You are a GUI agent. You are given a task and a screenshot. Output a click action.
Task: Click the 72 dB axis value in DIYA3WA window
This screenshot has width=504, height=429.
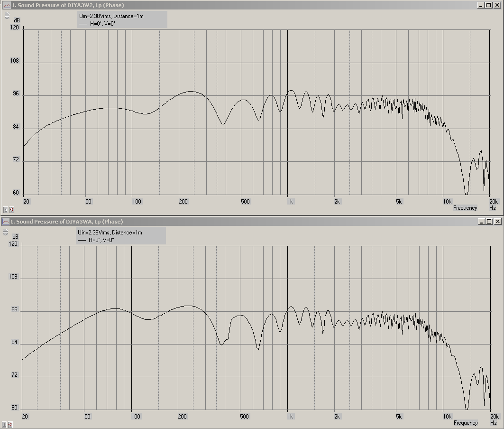coord(15,375)
